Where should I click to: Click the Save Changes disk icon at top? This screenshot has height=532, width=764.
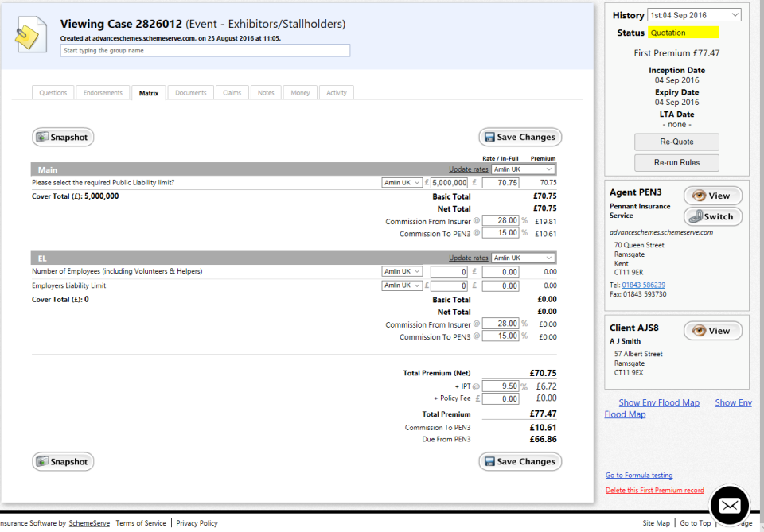(x=491, y=137)
